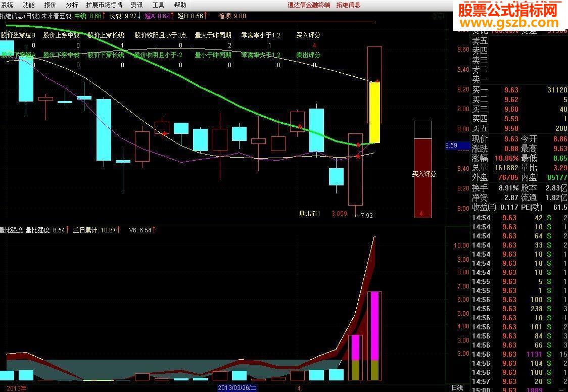Click the 2013年 date axis label
Image resolution: width=568 pixels, height=392 pixels.
pos(16,388)
